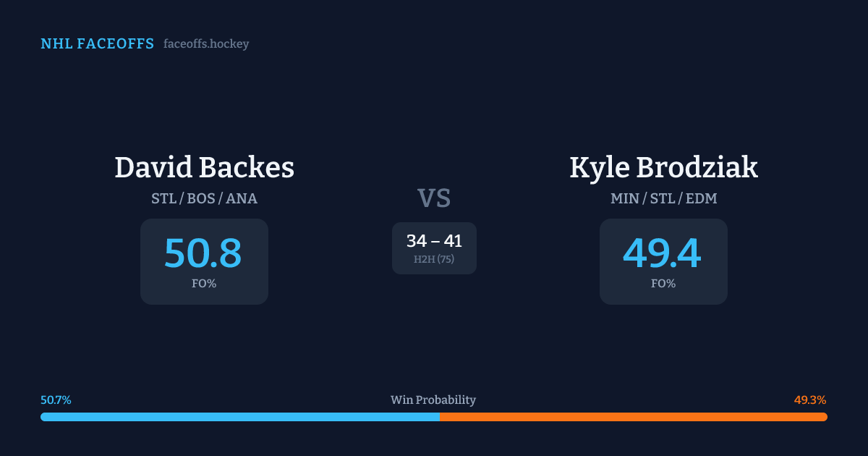Image resolution: width=868 pixels, height=456 pixels.
Task: Click the boundary between blue and orange bars
Action: 439,417
